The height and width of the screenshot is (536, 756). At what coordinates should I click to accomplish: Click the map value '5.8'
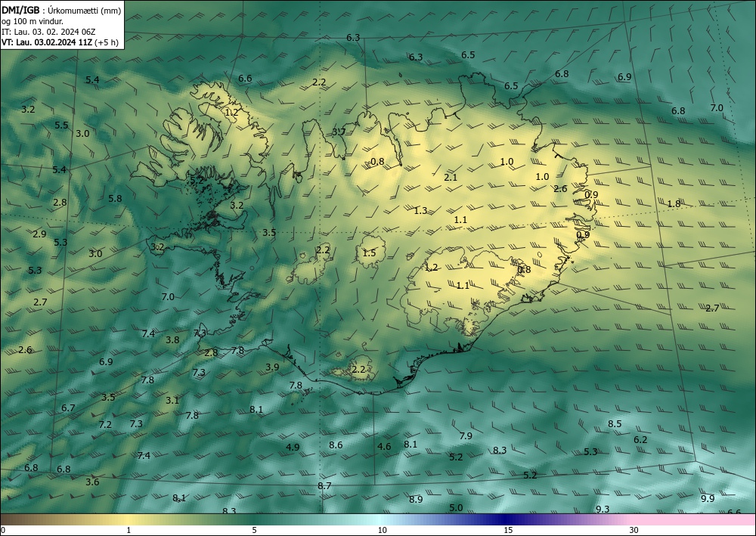[115, 199]
